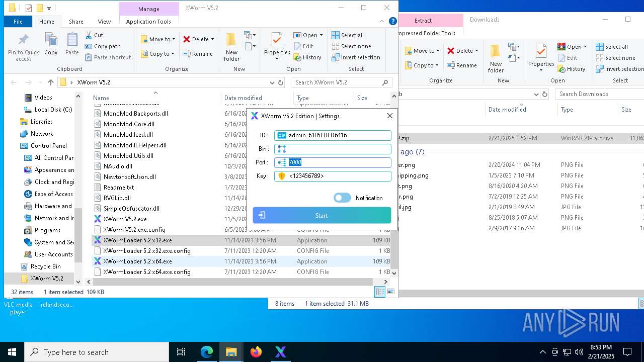
Task: Click the Search Downloads box
Action: [x=599, y=94]
